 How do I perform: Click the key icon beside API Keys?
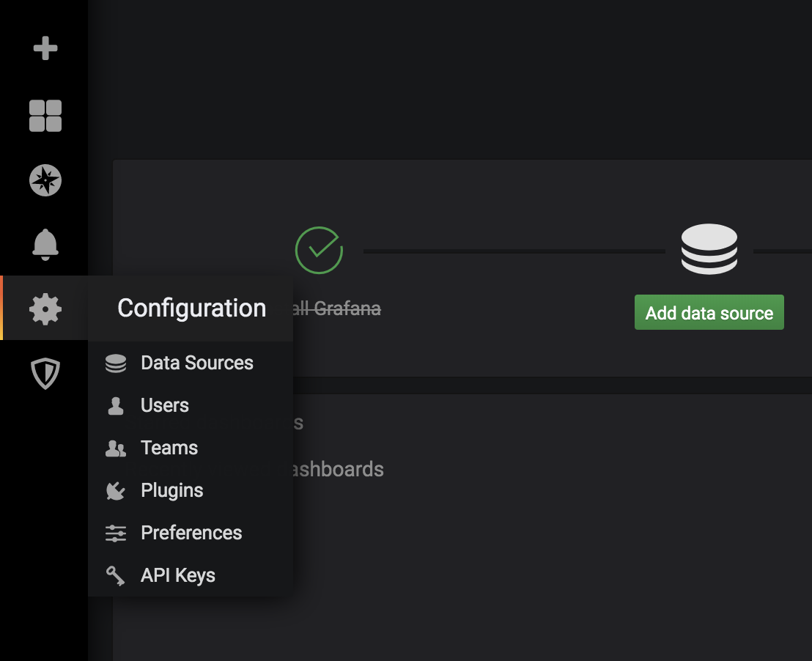click(116, 576)
